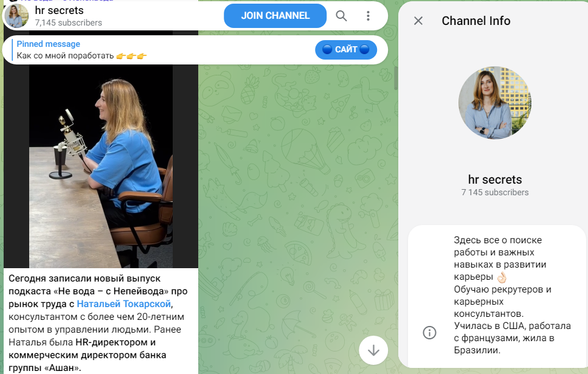Join the hr secrets channel
The height and width of the screenshot is (374, 588).
pyautogui.click(x=275, y=16)
